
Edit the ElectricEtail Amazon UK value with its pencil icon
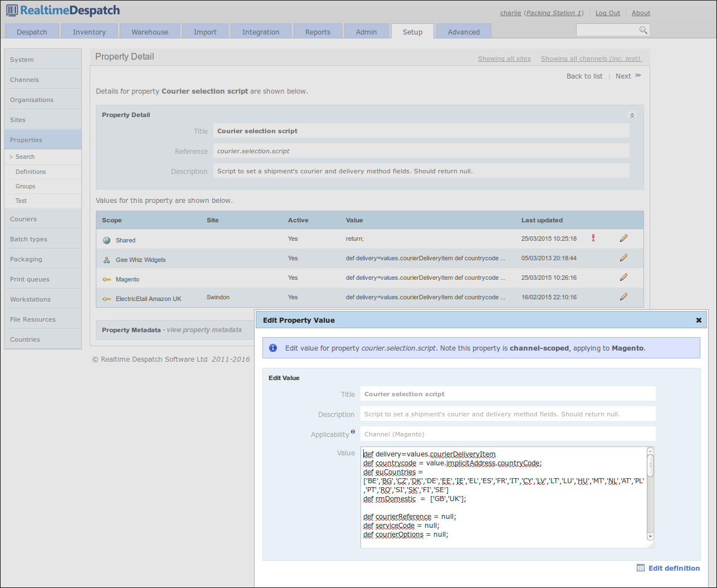tap(623, 297)
